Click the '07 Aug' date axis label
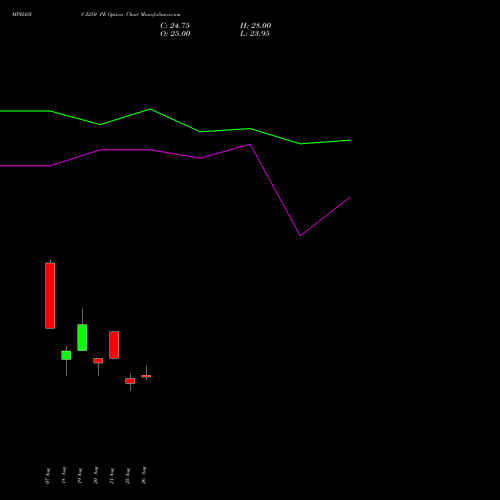500x500 pixels. [48, 476]
